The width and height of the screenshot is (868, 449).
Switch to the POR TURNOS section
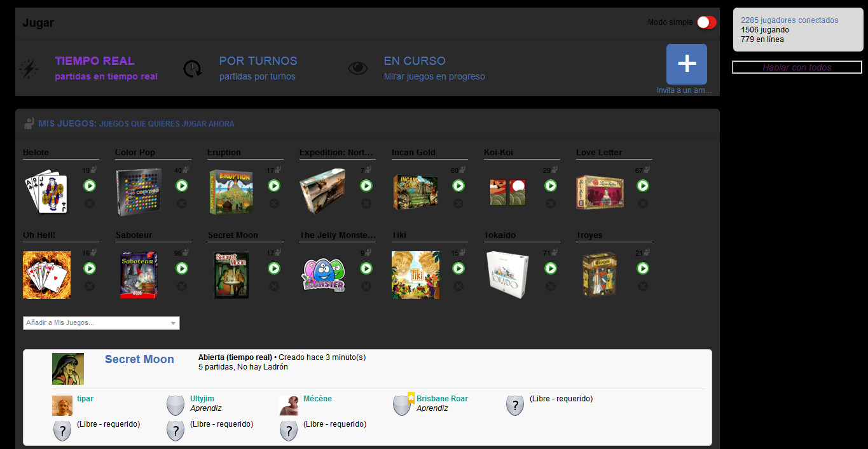[x=258, y=60]
